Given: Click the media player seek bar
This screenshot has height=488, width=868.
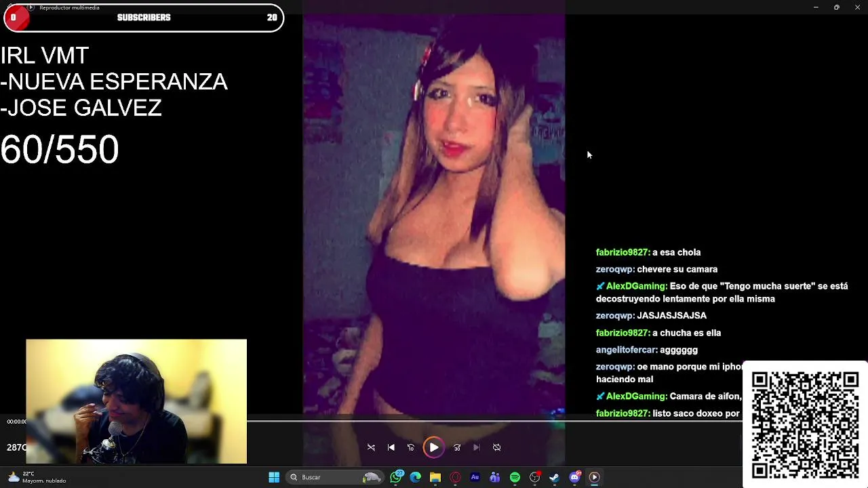Looking at the screenshot, I should (x=495, y=422).
